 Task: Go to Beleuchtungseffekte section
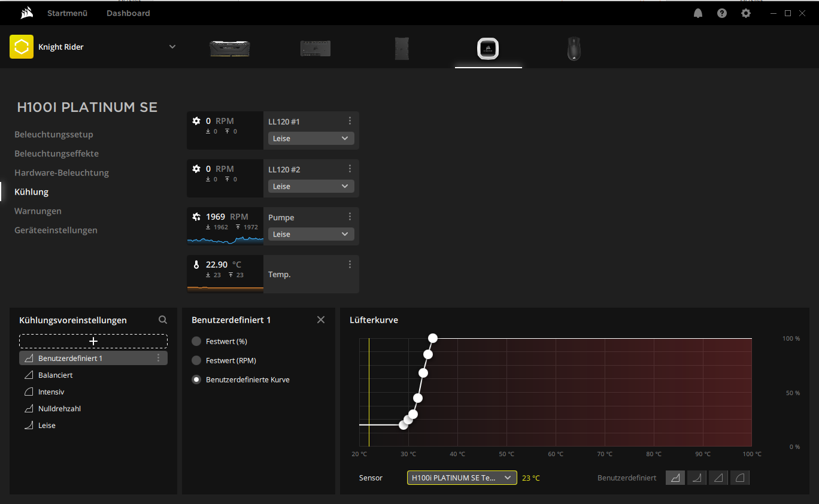[57, 154]
